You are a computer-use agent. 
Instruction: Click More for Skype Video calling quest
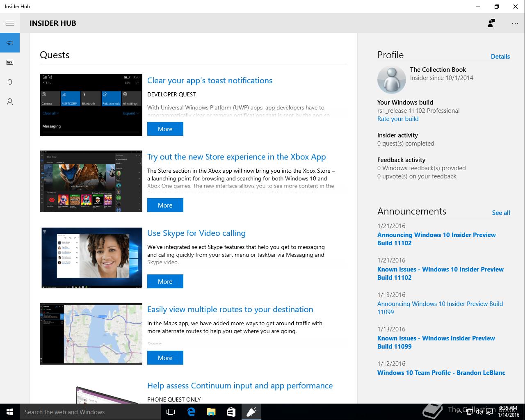[x=165, y=281]
